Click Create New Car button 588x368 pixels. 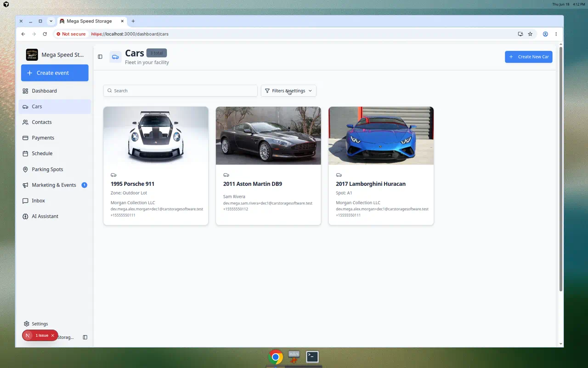click(528, 57)
